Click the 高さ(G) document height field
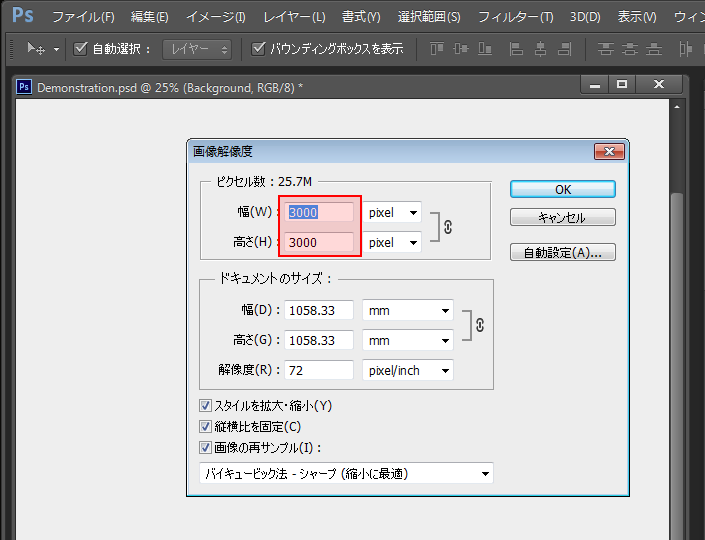This screenshot has height=540, width=705. pos(319,340)
